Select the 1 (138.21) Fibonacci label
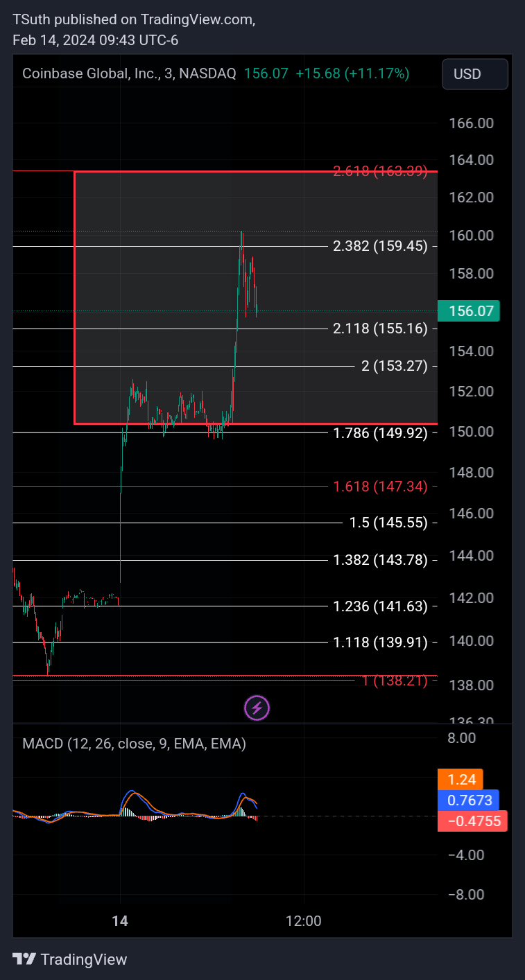The height and width of the screenshot is (980, 525). coord(395,681)
